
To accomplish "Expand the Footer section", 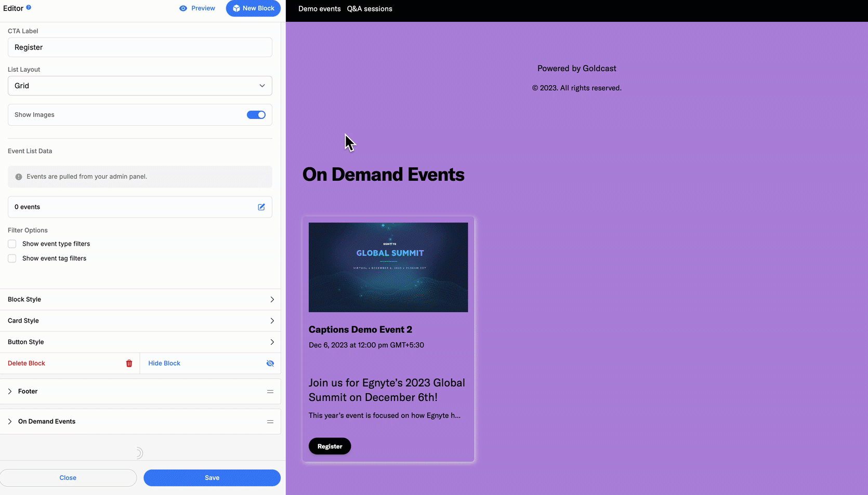I will (x=9, y=391).
